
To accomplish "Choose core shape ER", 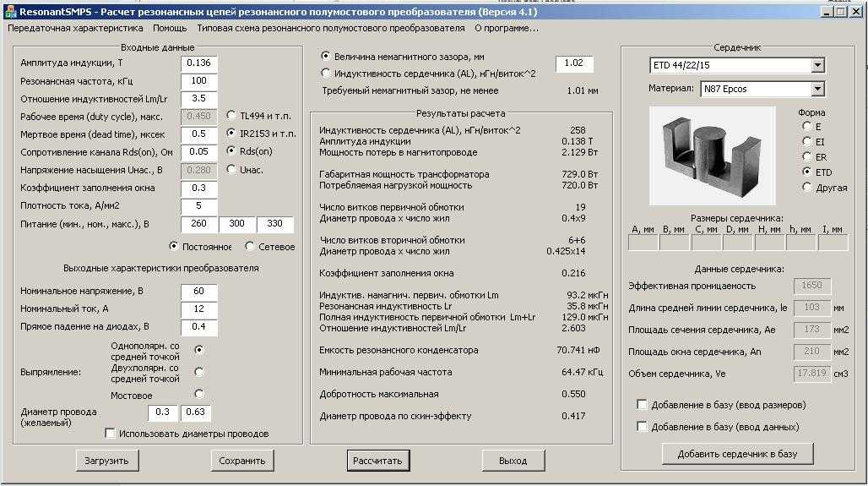I will [806, 157].
